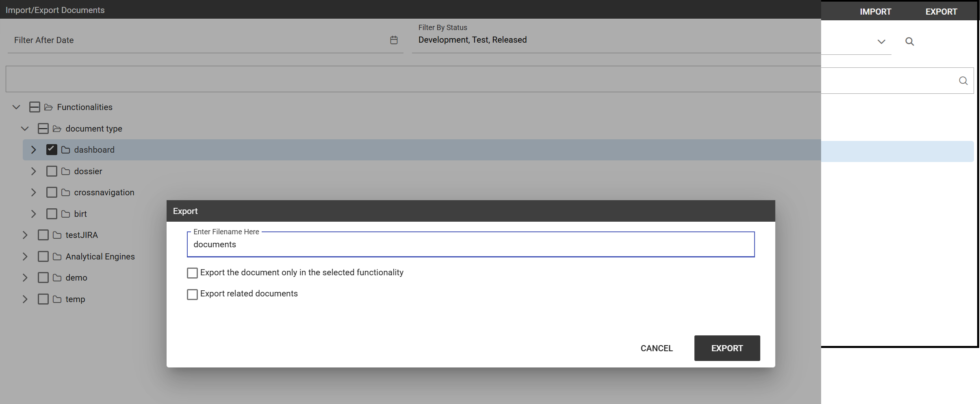Click the Filter After Date field
This screenshot has width=980, height=404.
coord(206,40)
